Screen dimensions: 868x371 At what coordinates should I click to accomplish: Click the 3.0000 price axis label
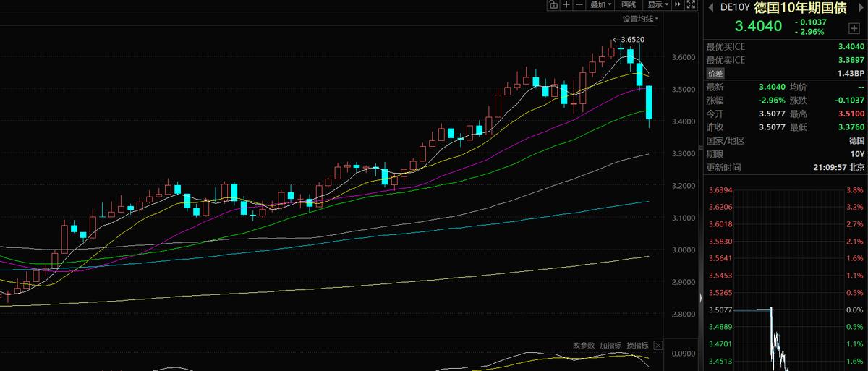684,250
